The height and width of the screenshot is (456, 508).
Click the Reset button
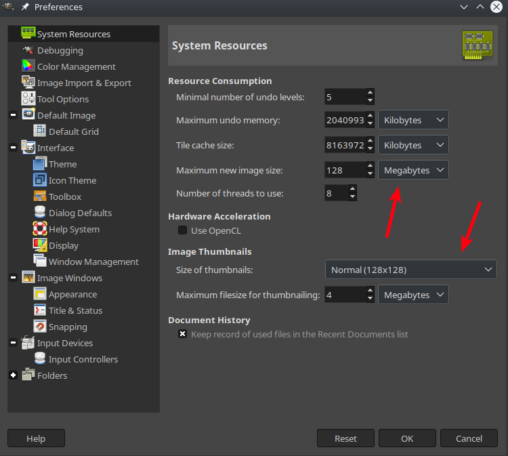coord(346,438)
